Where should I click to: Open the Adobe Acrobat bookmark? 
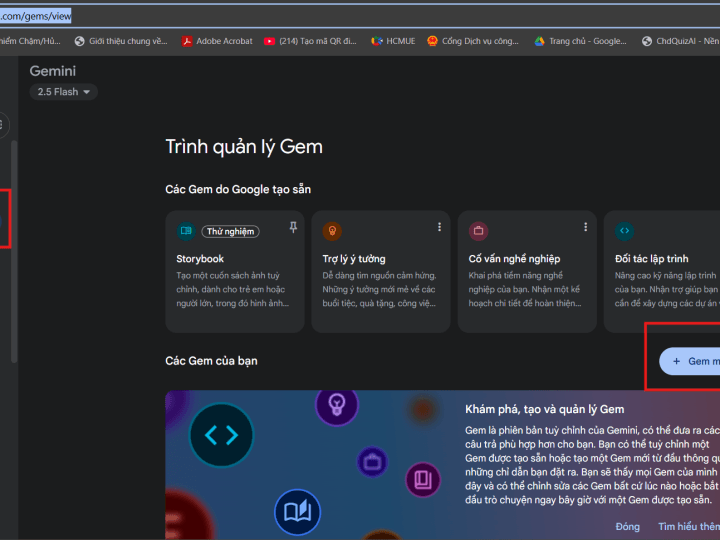pos(217,41)
